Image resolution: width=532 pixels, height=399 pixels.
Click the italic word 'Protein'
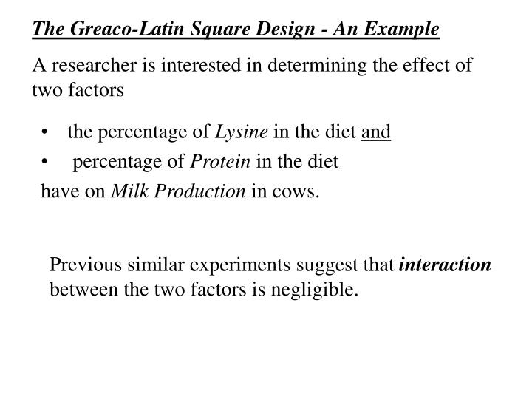click(x=220, y=161)
